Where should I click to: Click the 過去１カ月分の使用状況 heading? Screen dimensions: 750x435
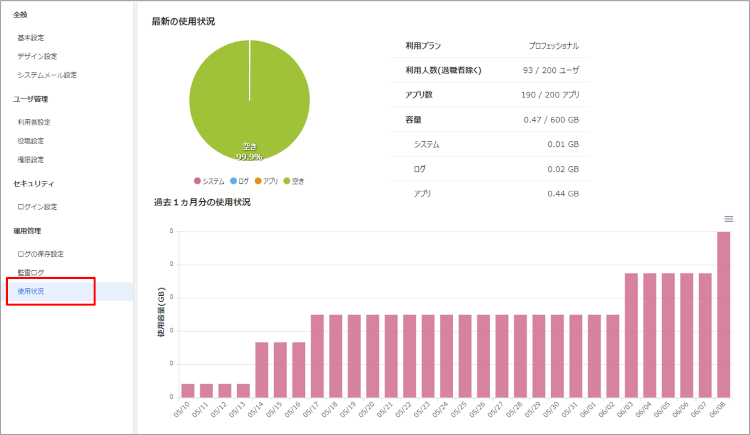pos(202,202)
